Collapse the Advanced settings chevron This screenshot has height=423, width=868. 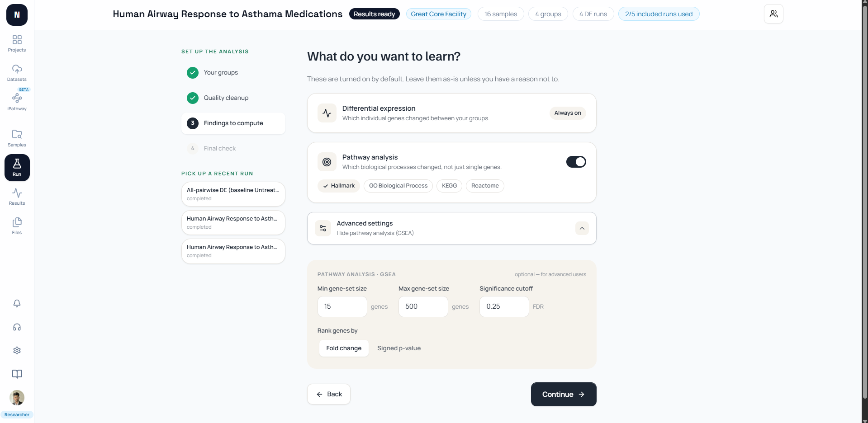[582, 228]
